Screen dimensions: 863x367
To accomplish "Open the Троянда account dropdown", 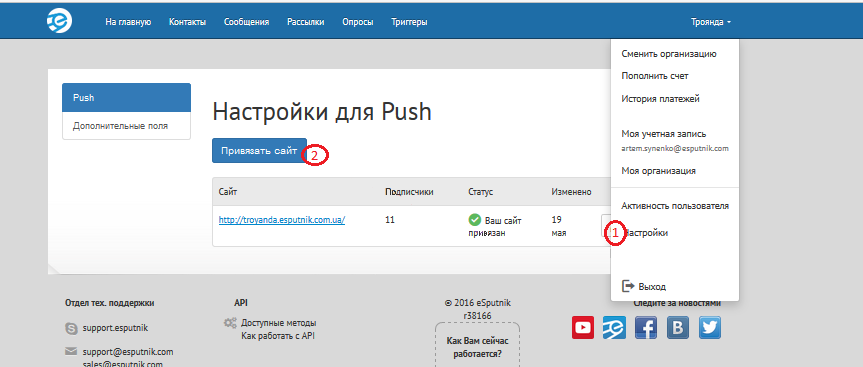I will coord(711,22).
